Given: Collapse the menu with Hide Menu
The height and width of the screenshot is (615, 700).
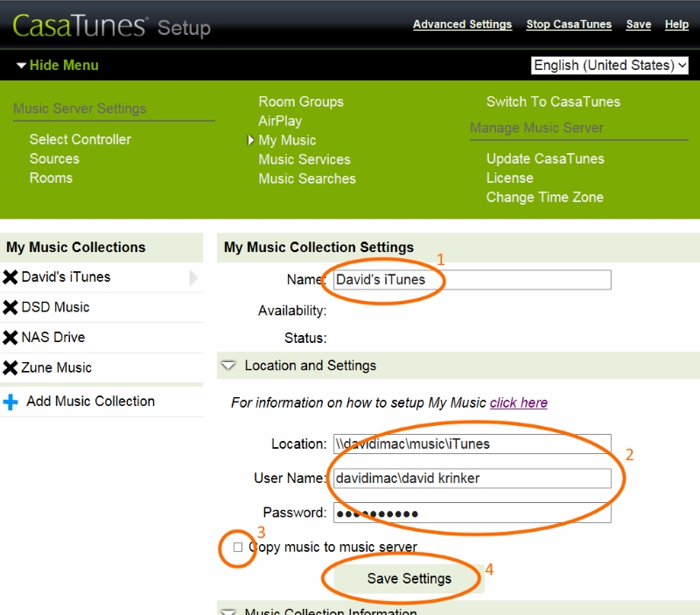Looking at the screenshot, I should click(58, 65).
